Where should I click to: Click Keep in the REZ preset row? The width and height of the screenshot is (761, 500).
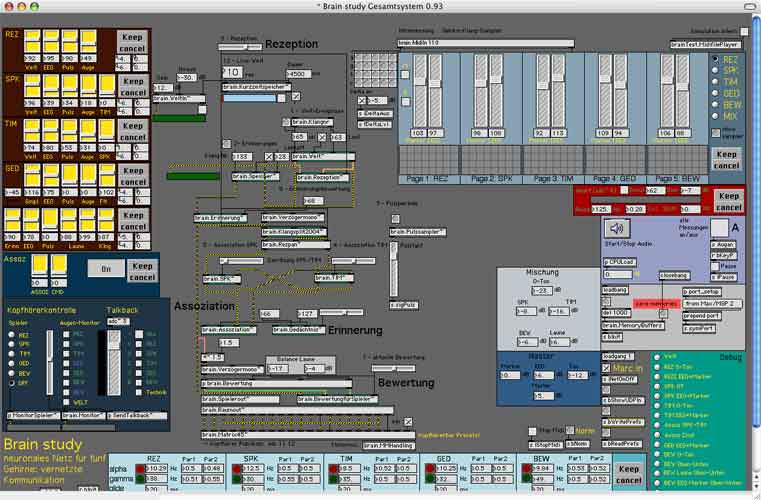[132, 37]
